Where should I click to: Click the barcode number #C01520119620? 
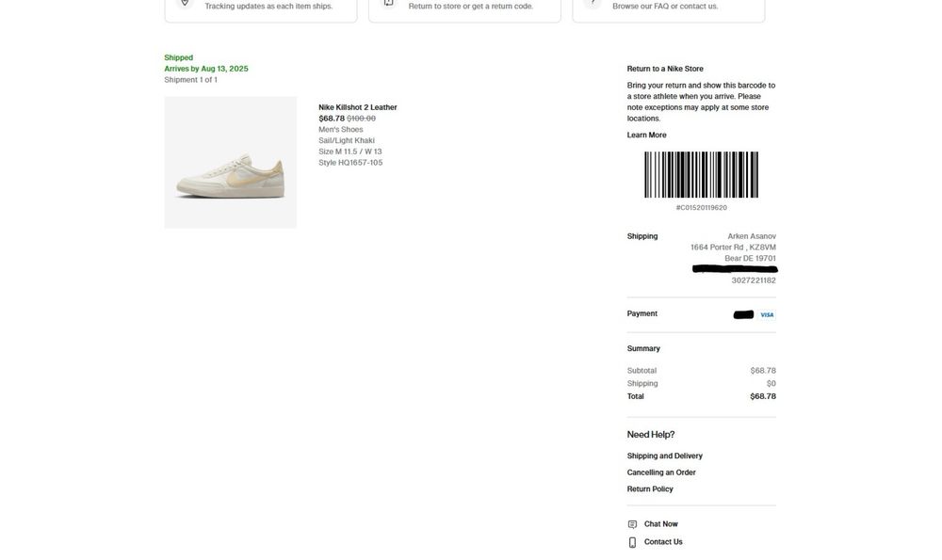[701, 208]
